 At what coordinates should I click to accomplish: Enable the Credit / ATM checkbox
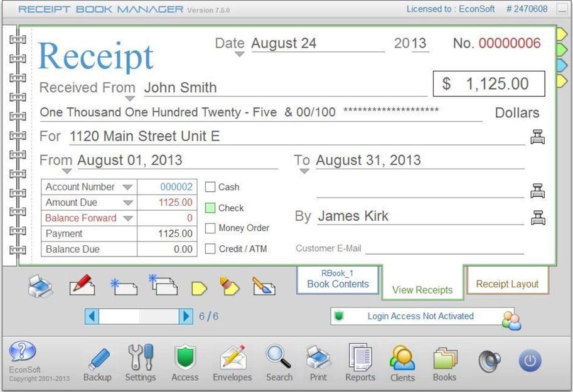pyautogui.click(x=210, y=249)
